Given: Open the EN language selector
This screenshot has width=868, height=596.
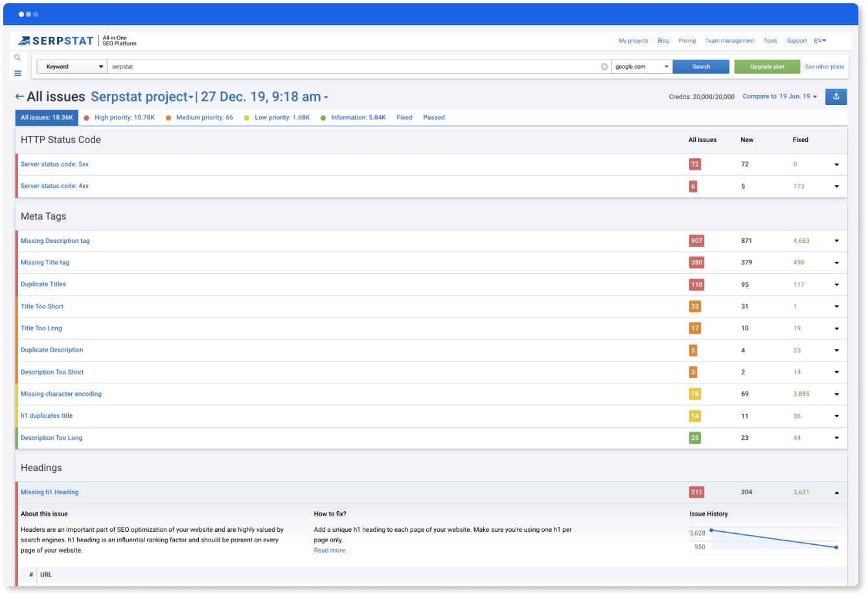Looking at the screenshot, I should [820, 41].
